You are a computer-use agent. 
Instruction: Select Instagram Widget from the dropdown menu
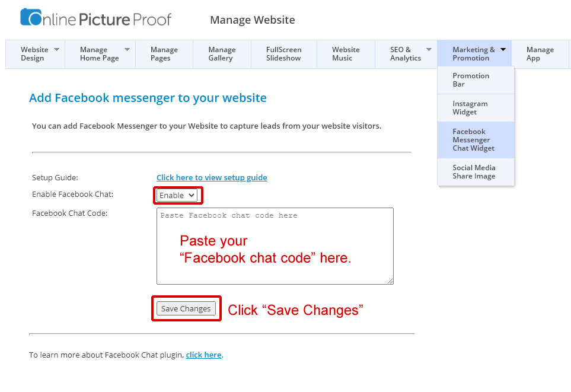[x=476, y=108]
